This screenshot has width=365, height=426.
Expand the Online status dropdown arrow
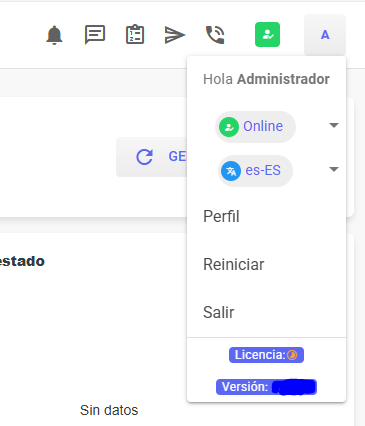334,126
